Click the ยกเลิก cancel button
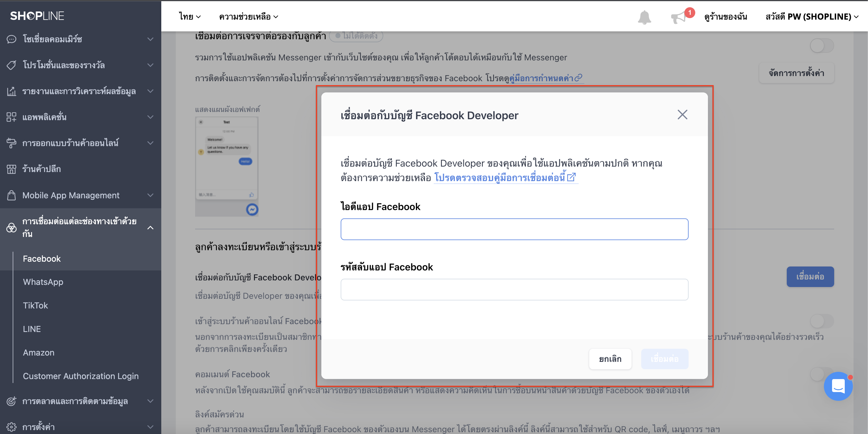This screenshot has height=434, width=868. coord(610,359)
